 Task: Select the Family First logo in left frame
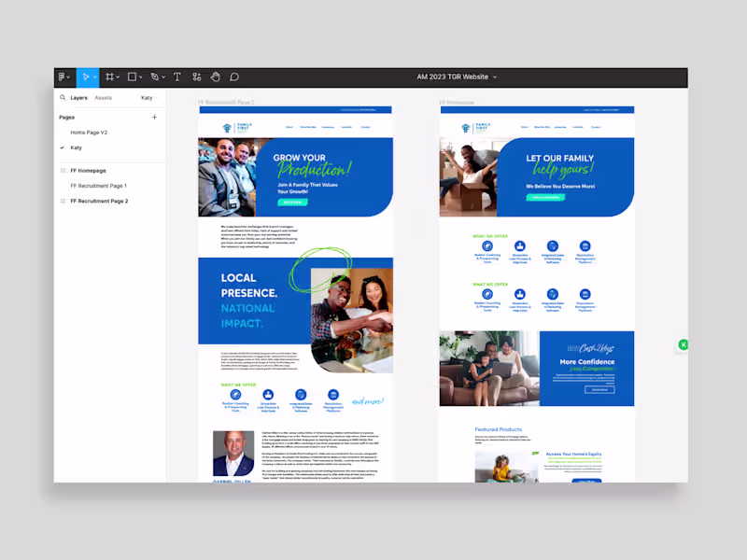237,128
